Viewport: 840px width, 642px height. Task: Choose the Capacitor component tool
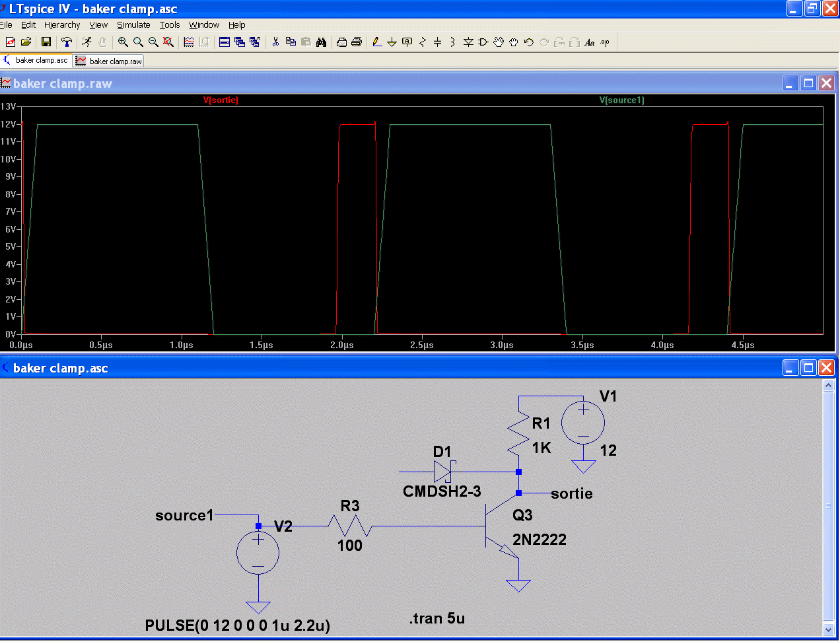[437, 42]
